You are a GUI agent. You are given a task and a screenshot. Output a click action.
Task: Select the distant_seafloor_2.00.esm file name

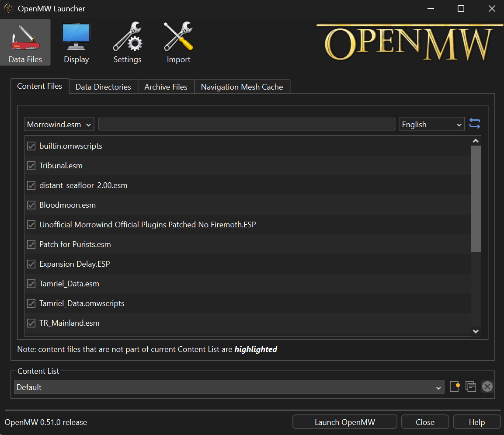(x=83, y=185)
